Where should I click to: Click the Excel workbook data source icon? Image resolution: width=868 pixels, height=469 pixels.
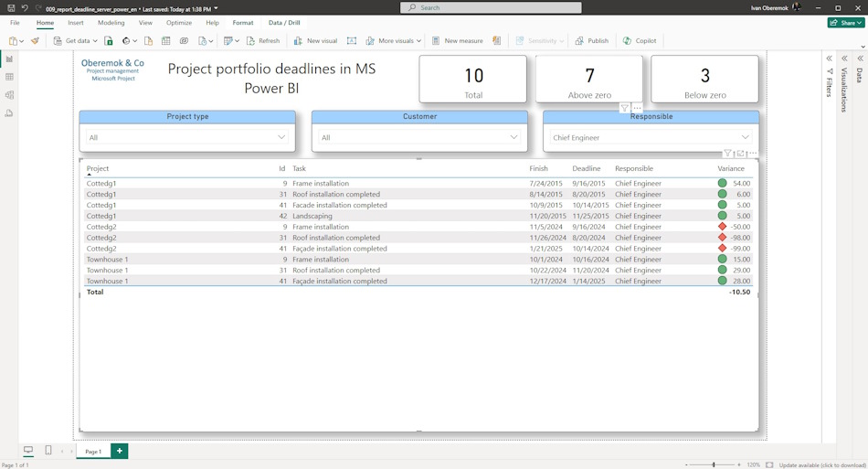[x=109, y=41]
